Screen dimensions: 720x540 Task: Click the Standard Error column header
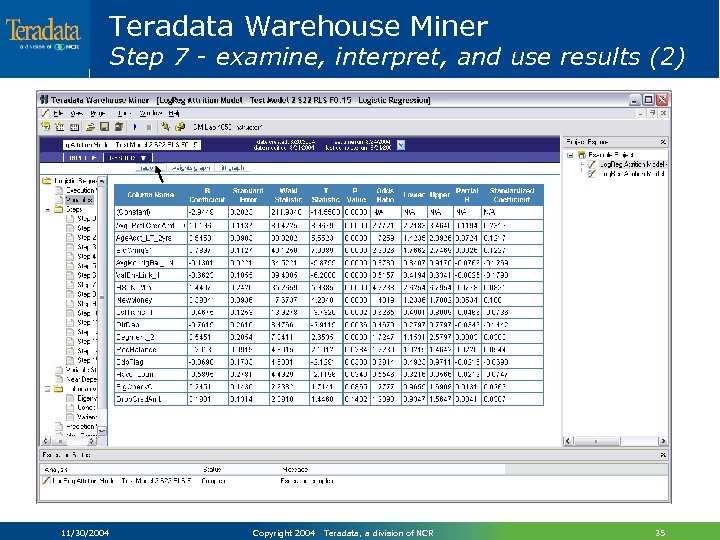coord(248,195)
